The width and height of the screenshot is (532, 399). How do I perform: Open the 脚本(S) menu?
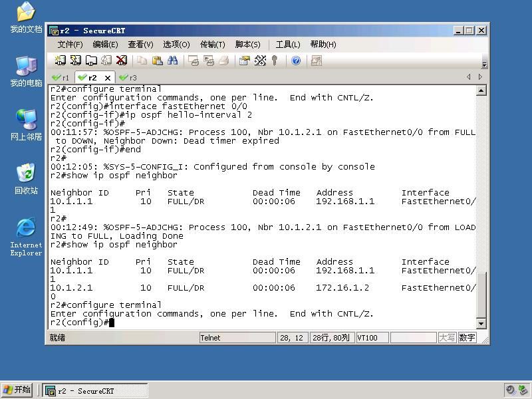[247, 45]
